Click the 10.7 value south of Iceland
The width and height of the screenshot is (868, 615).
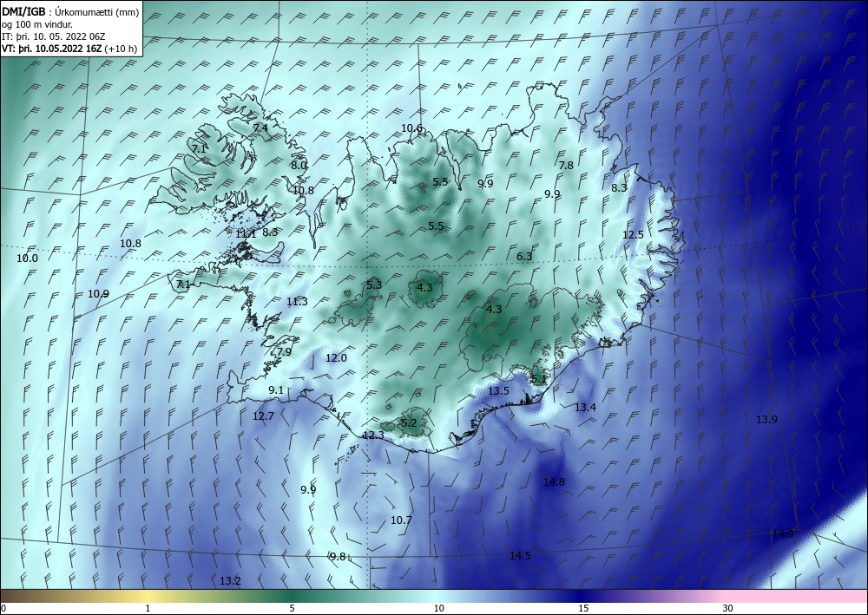(401, 520)
